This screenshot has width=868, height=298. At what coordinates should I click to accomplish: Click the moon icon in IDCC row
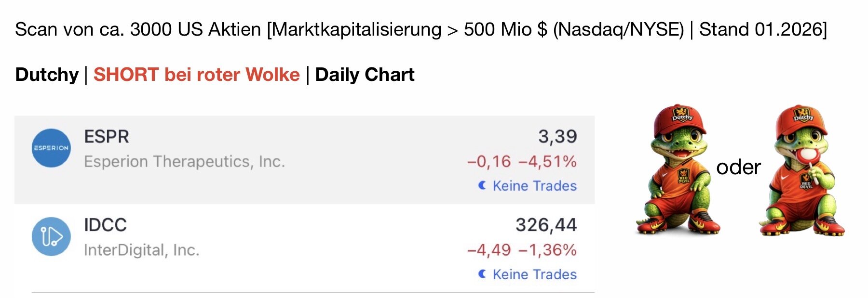(x=482, y=274)
